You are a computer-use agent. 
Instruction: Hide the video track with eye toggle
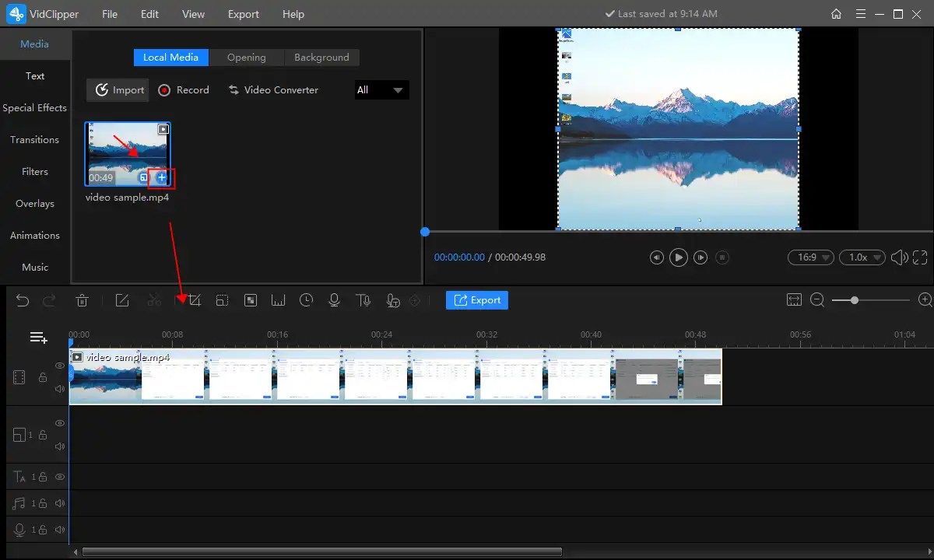(59, 366)
